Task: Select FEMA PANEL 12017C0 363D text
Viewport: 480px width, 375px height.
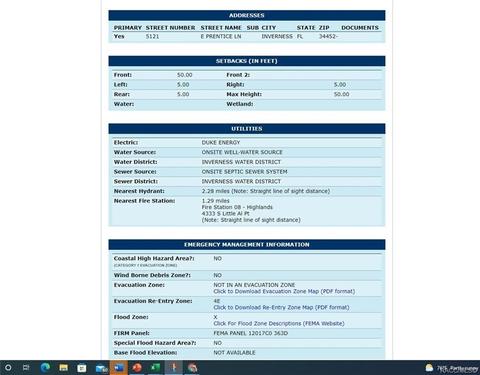Action: tap(251, 333)
